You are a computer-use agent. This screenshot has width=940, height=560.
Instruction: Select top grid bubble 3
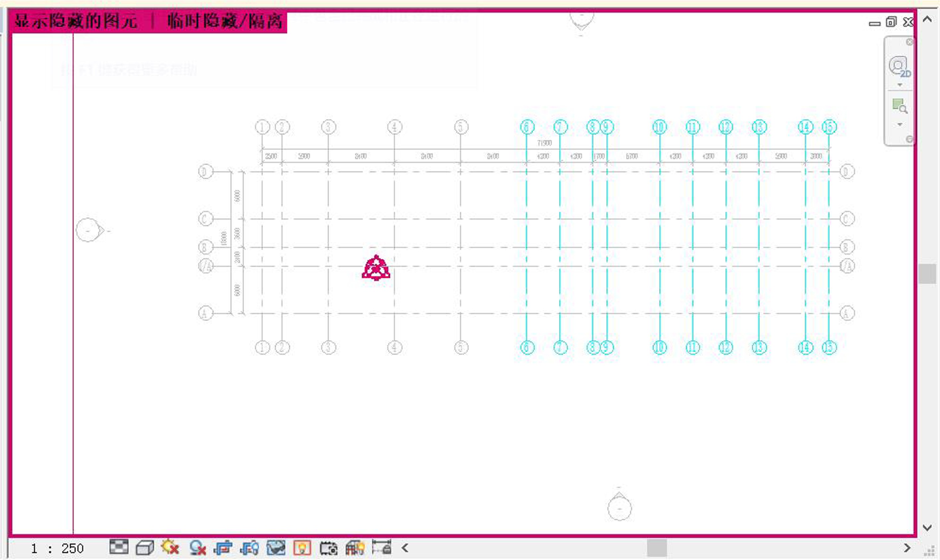coord(328,127)
